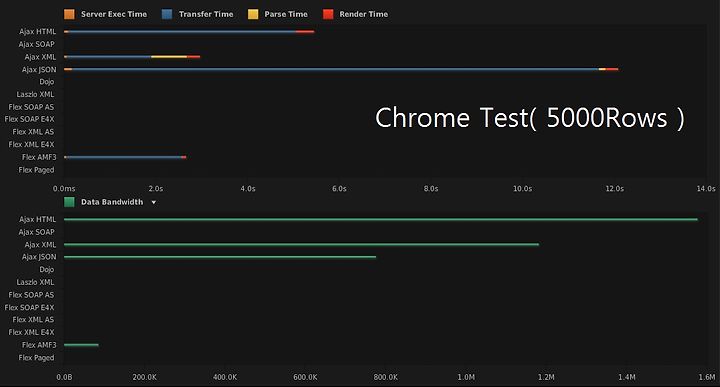Click Flex SOAP AS label in the timing chart

click(31, 107)
